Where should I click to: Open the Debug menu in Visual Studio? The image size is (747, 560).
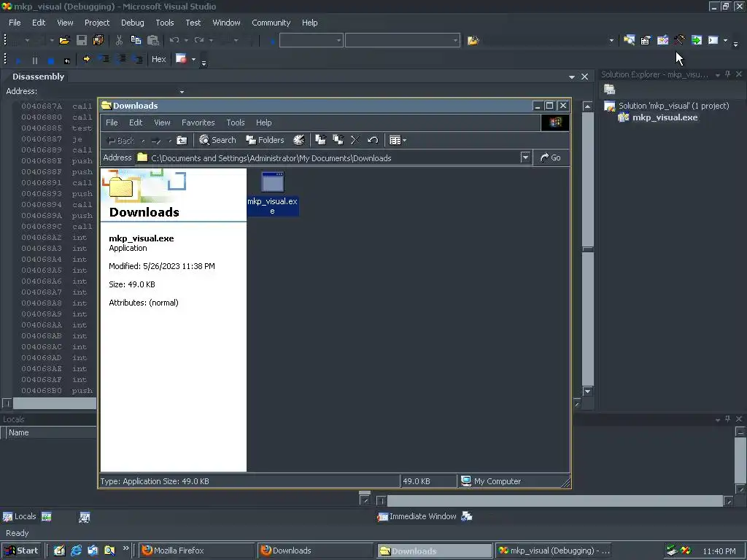[133, 23]
